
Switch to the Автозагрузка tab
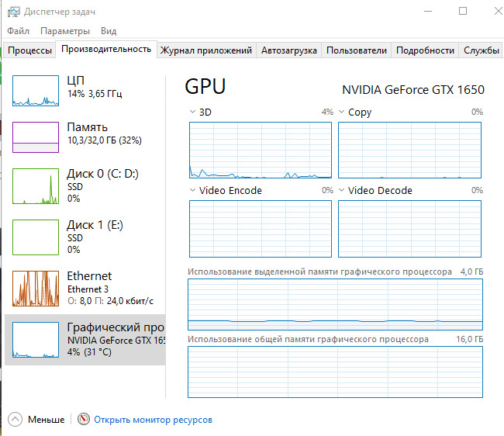[288, 50]
